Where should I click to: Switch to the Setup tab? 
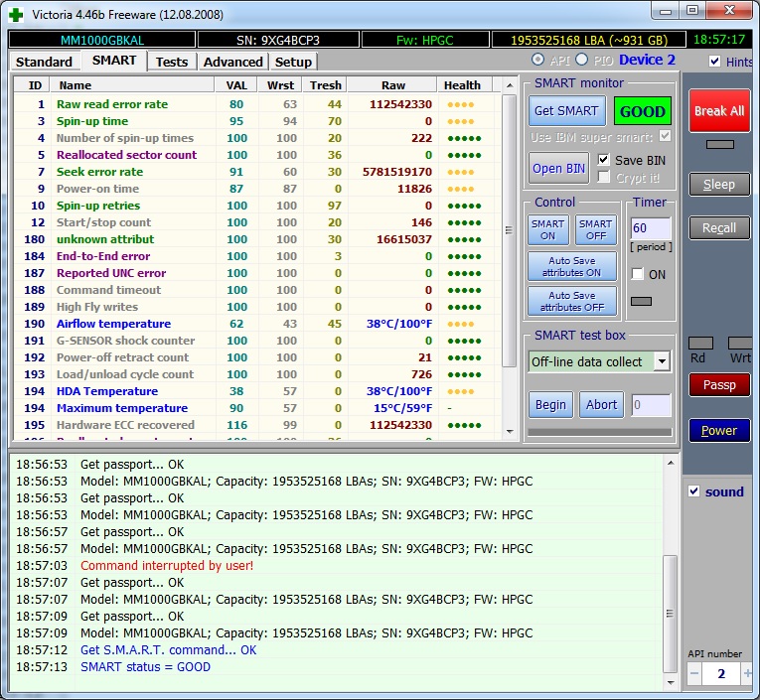[x=293, y=62]
